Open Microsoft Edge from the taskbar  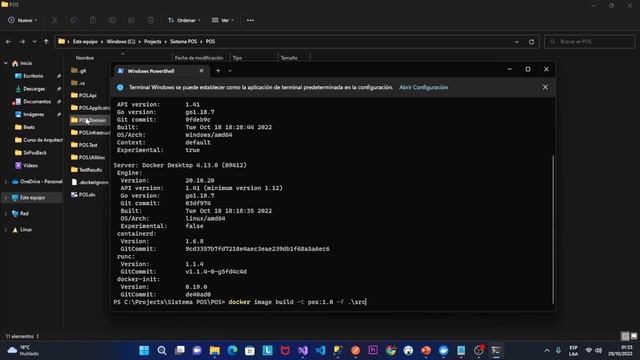tap(232, 351)
